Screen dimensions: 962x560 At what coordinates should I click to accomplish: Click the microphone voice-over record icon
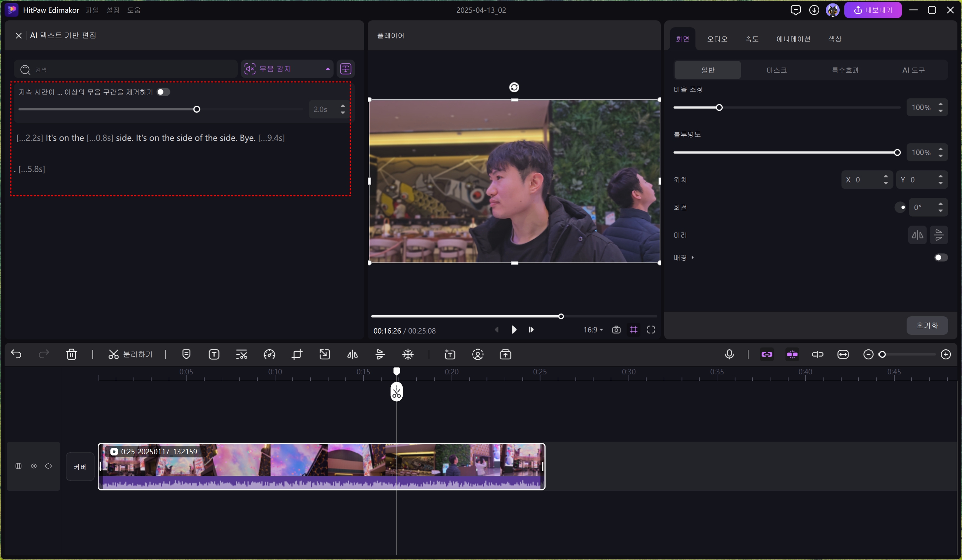tap(729, 354)
